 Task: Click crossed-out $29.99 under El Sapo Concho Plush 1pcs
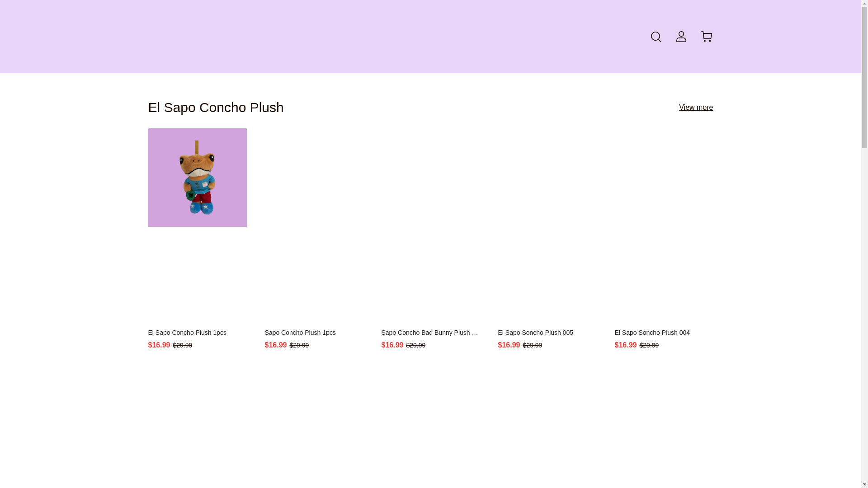pyautogui.click(x=182, y=346)
